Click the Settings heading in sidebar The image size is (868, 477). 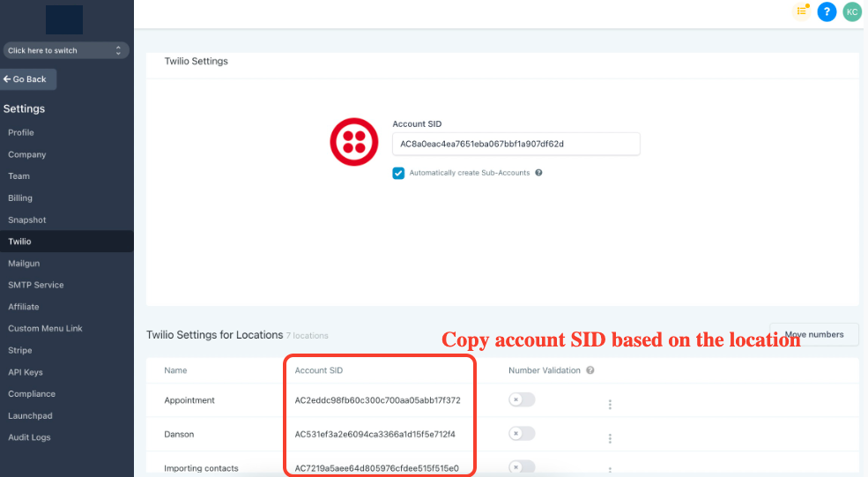coord(24,108)
